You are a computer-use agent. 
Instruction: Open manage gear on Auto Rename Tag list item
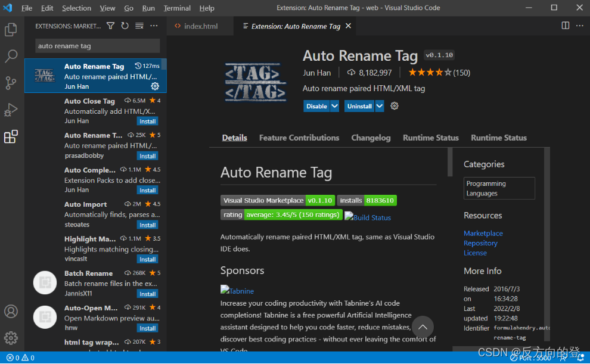coord(155,86)
